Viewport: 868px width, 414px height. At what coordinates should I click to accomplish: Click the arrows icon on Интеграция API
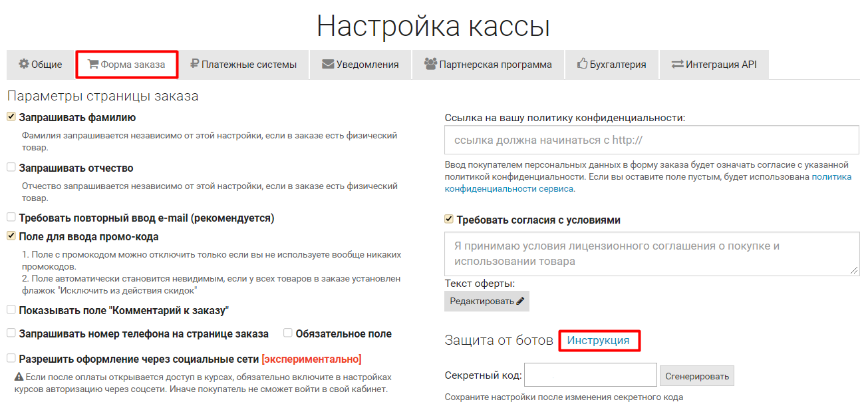677,65
